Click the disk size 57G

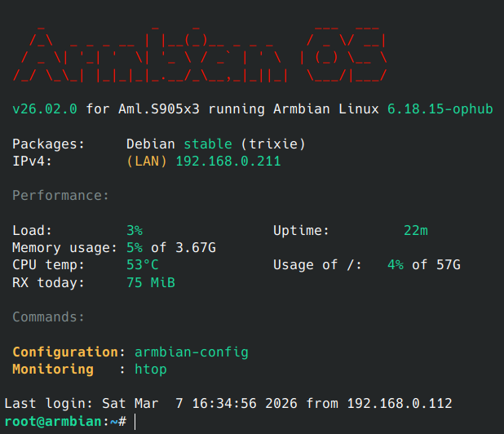(448, 265)
